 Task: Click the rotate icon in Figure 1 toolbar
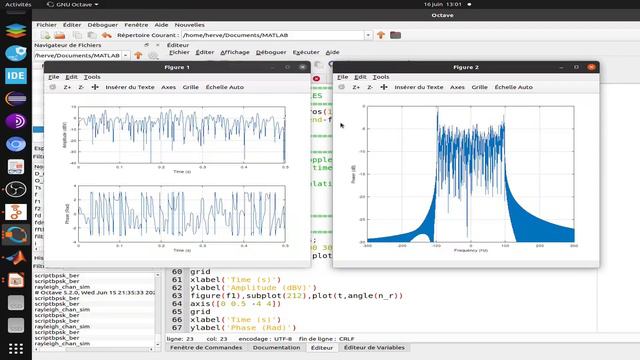53,87
